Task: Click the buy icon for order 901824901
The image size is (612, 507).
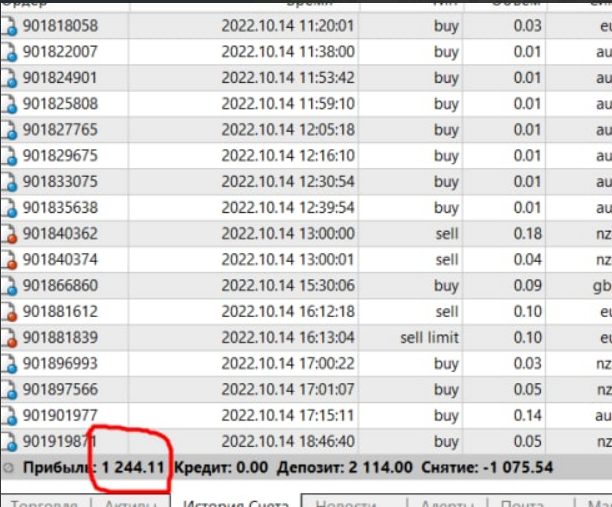Action: click(9, 78)
